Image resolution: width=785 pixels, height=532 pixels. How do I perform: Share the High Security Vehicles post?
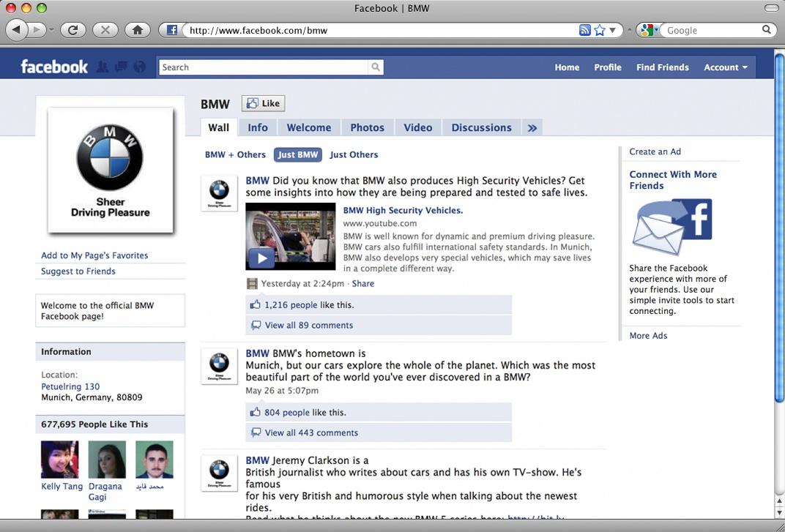[363, 283]
